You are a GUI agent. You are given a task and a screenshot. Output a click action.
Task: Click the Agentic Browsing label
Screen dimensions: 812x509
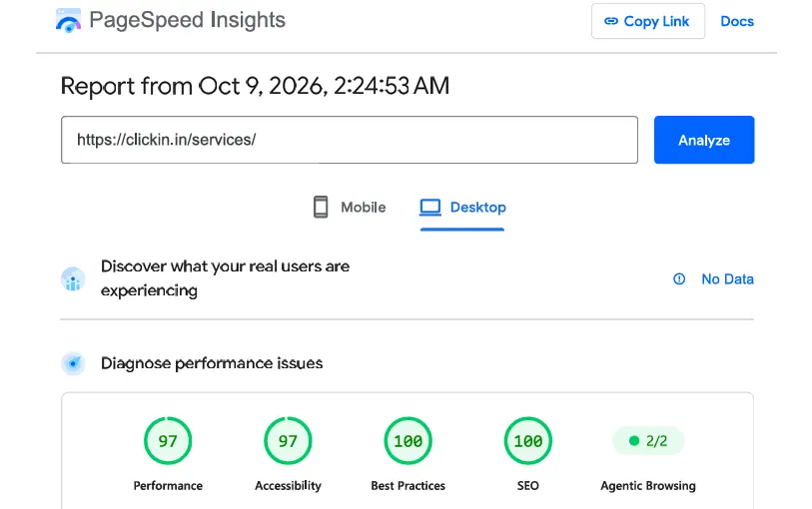pos(648,486)
